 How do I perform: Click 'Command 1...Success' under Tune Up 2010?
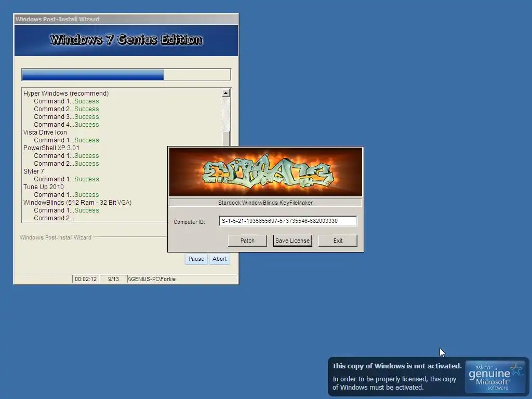pyautogui.click(x=66, y=195)
